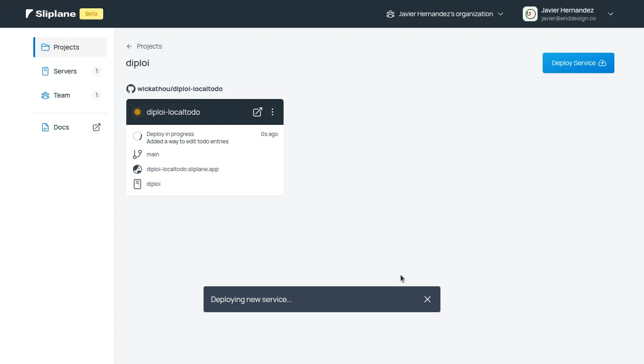Click the back arrow next to Projects
644x364 pixels.
(129, 46)
